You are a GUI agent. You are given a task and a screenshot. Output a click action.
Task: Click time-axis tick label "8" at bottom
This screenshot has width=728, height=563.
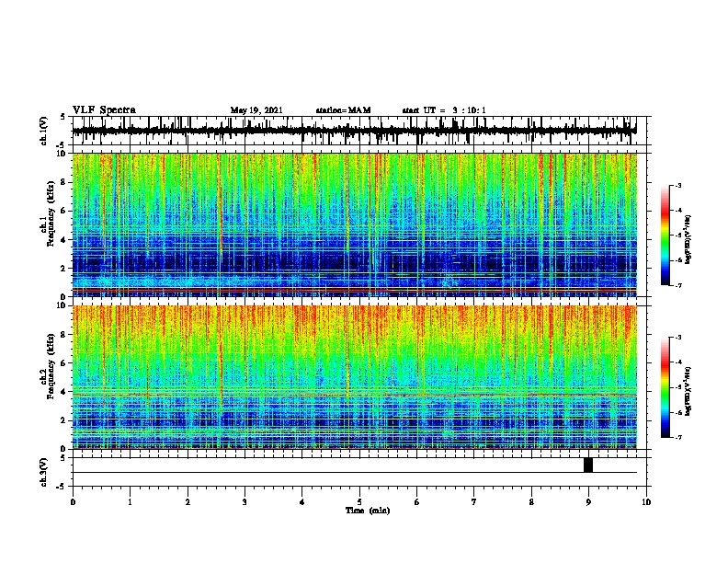[531, 502]
